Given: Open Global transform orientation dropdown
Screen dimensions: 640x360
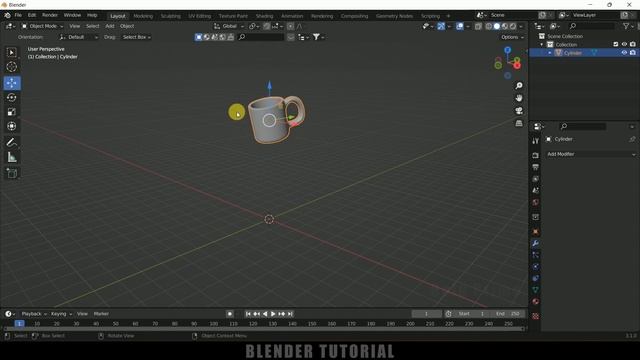Looking at the screenshot, I should point(229,26).
